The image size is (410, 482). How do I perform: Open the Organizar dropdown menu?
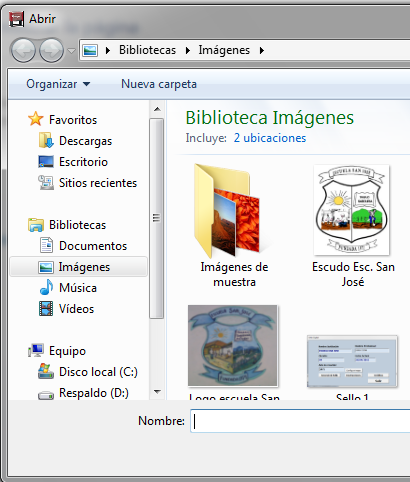tap(58, 84)
